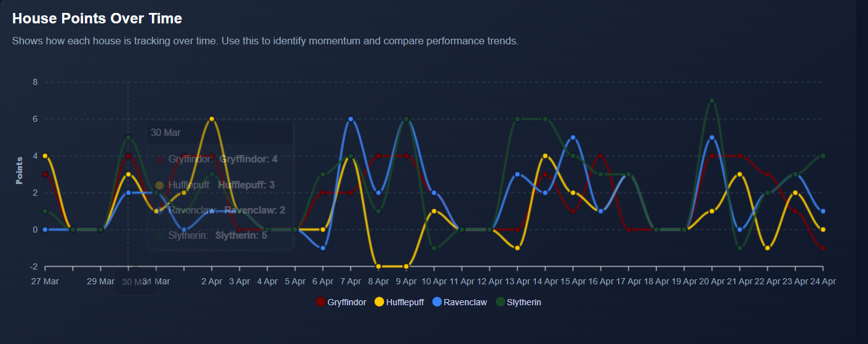Select Slytherin -1 marker on 10 Apr
The width and height of the screenshot is (868, 344).
[434, 248]
